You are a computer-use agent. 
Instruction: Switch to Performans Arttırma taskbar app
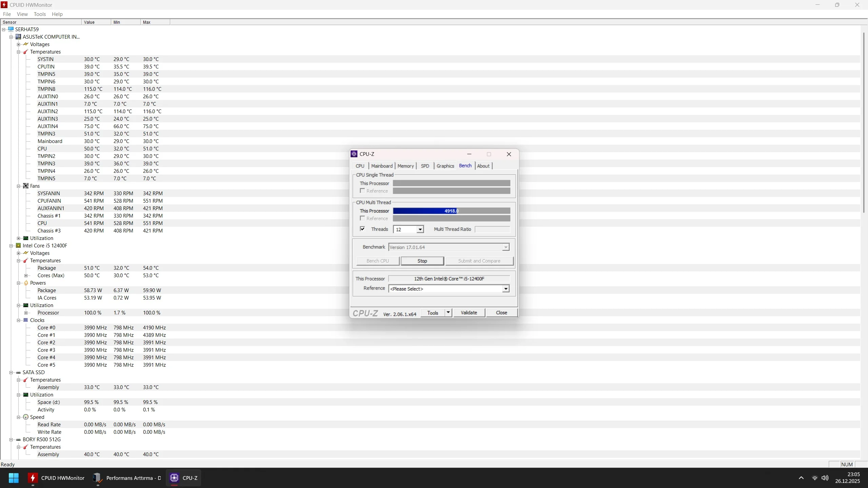tap(127, 478)
